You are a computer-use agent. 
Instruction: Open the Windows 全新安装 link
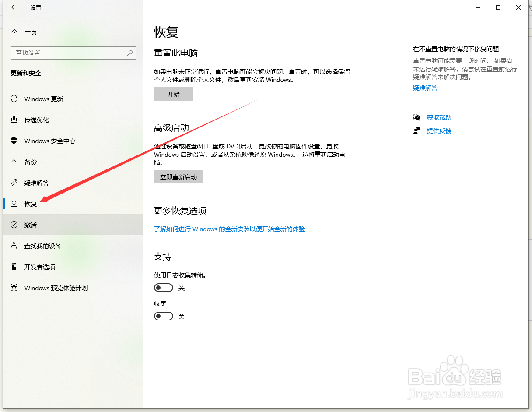tap(229, 229)
